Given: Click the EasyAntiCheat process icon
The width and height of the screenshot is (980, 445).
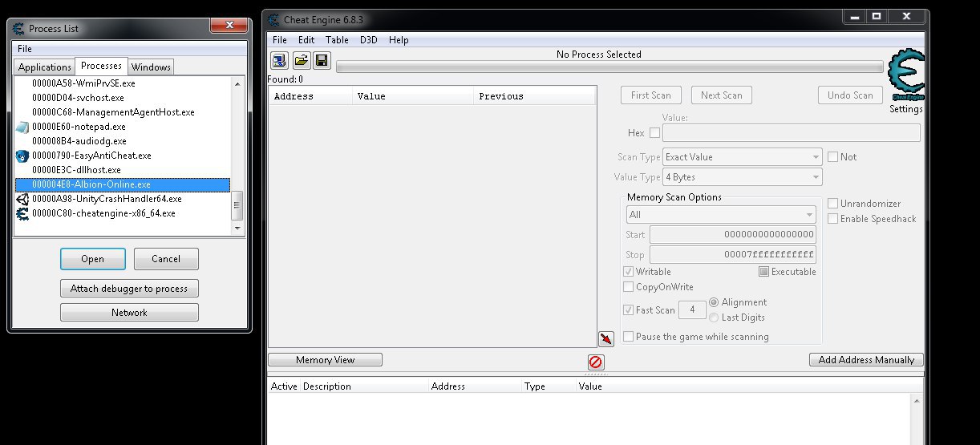Looking at the screenshot, I should click(22, 156).
